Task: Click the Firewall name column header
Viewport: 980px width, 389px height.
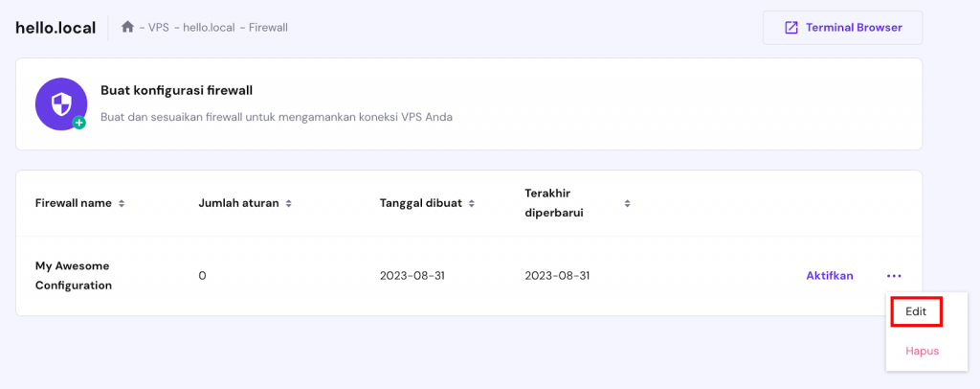Action: click(x=74, y=203)
